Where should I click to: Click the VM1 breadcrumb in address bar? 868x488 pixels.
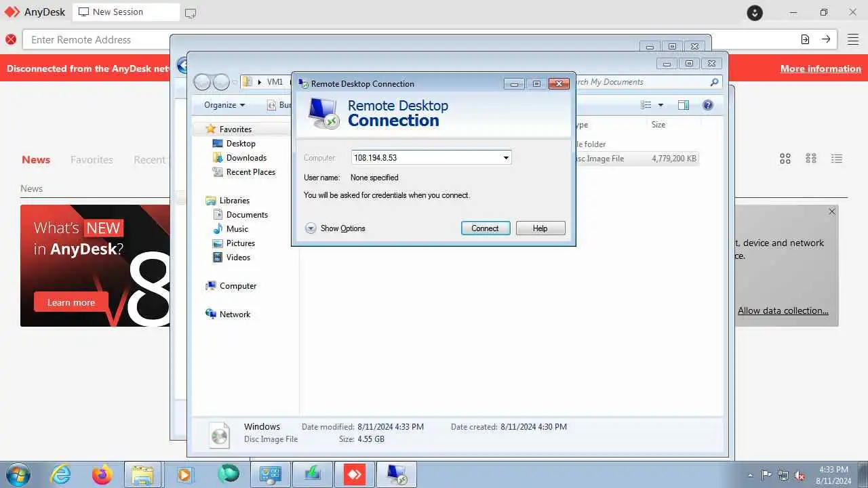[275, 82]
